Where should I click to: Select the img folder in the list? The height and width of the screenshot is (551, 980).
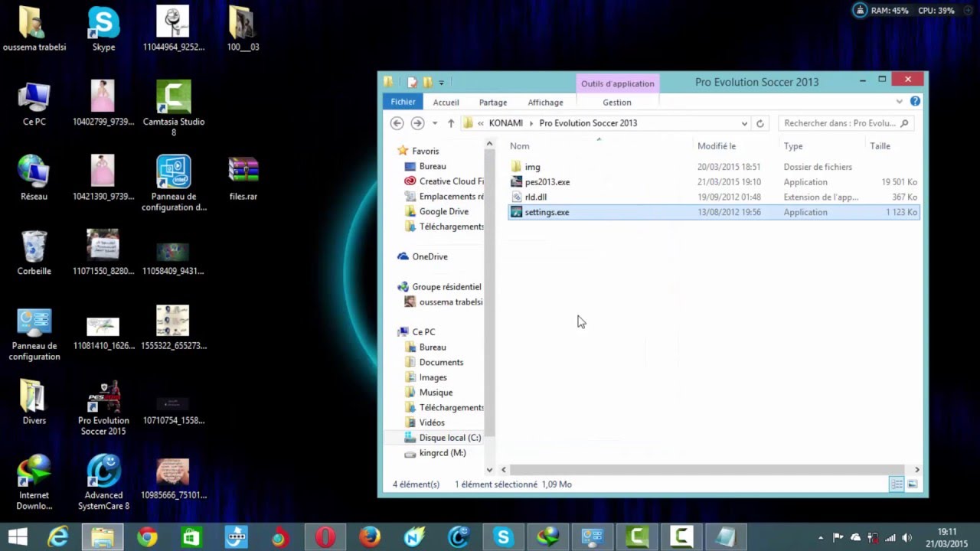714,167
